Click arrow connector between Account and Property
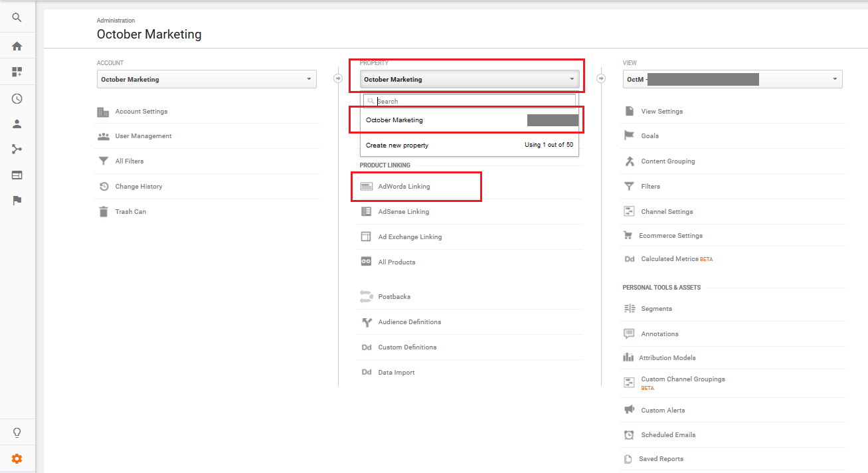The image size is (868, 473). 338,78
